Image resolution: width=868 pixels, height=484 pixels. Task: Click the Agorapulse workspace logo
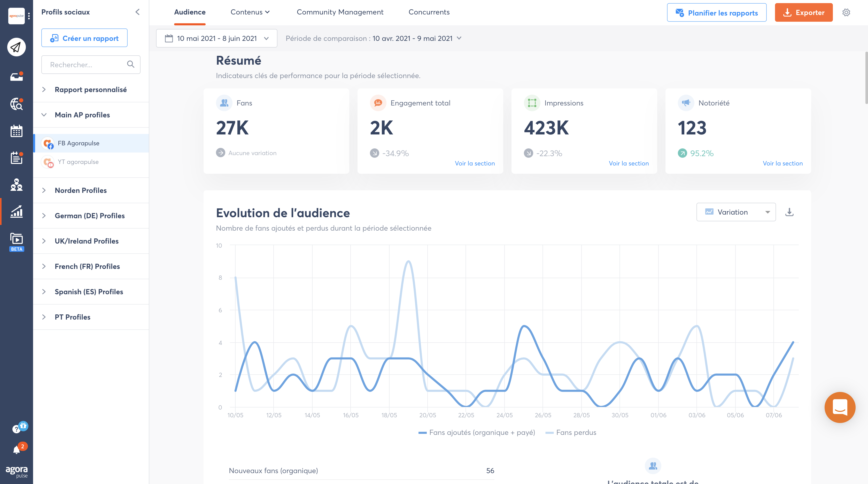pos(16,16)
